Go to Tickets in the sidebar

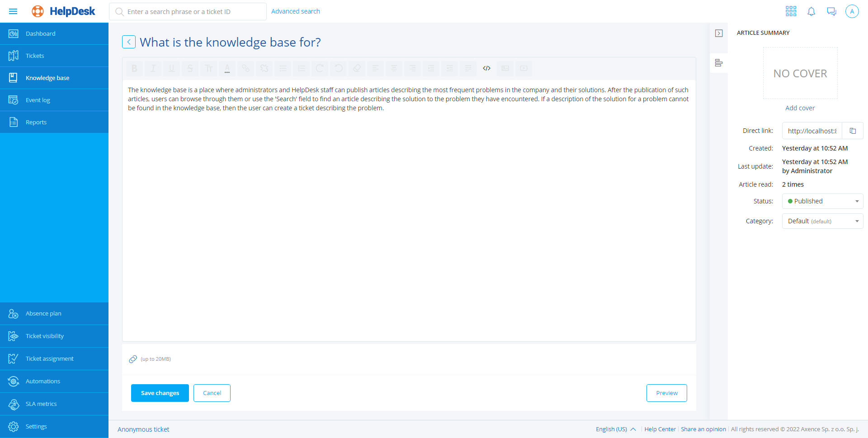[35, 56]
